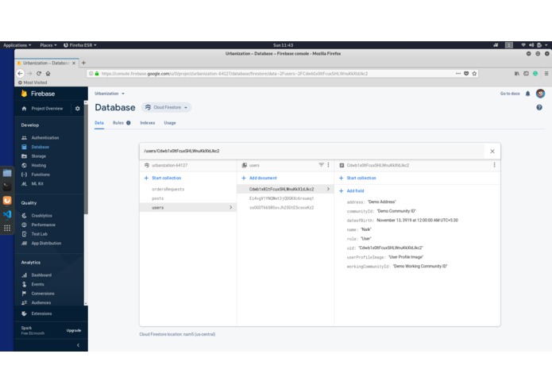Screen dimensions: 552x392
Task: Click Start collection in root column
Action: 163,179
